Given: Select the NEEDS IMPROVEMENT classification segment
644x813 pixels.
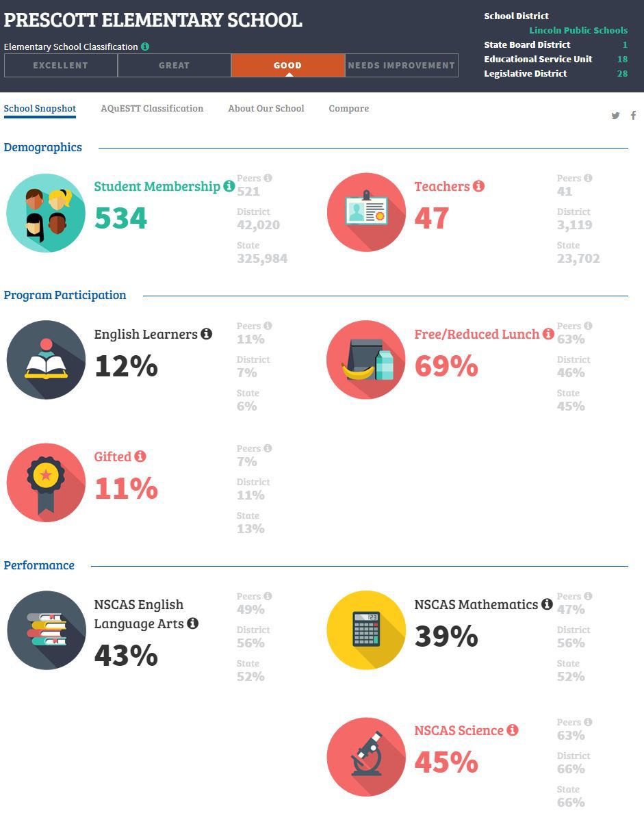Looking at the screenshot, I should 401,65.
